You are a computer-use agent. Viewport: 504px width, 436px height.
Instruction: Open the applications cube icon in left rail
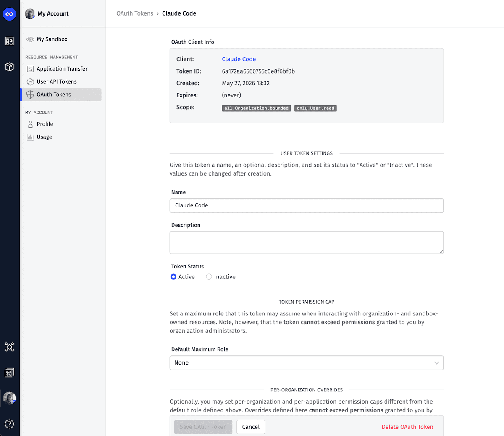point(9,67)
